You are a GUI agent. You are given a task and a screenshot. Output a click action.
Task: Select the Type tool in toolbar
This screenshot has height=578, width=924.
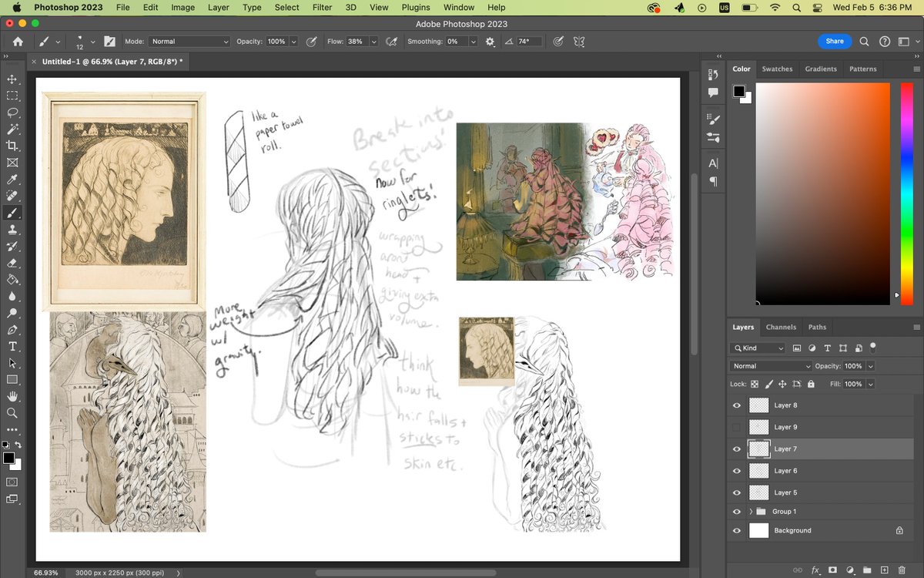pos(12,347)
